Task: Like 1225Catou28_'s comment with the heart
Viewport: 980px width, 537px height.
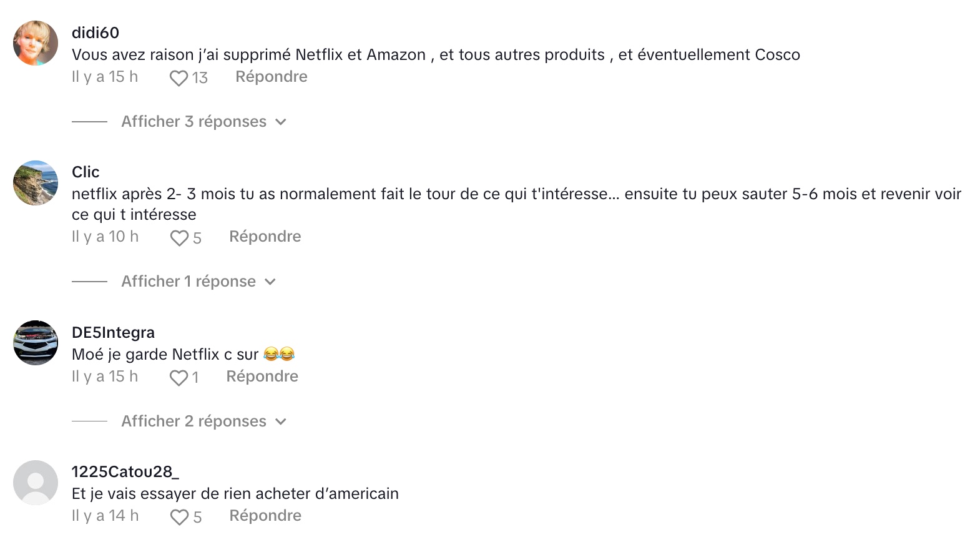Action: [179, 517]
